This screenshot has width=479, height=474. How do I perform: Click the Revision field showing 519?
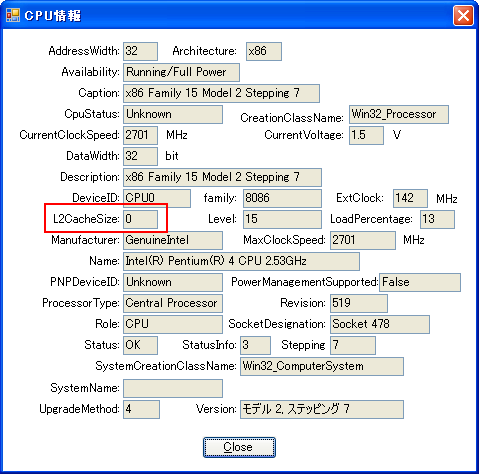click(x=359, y=303)
